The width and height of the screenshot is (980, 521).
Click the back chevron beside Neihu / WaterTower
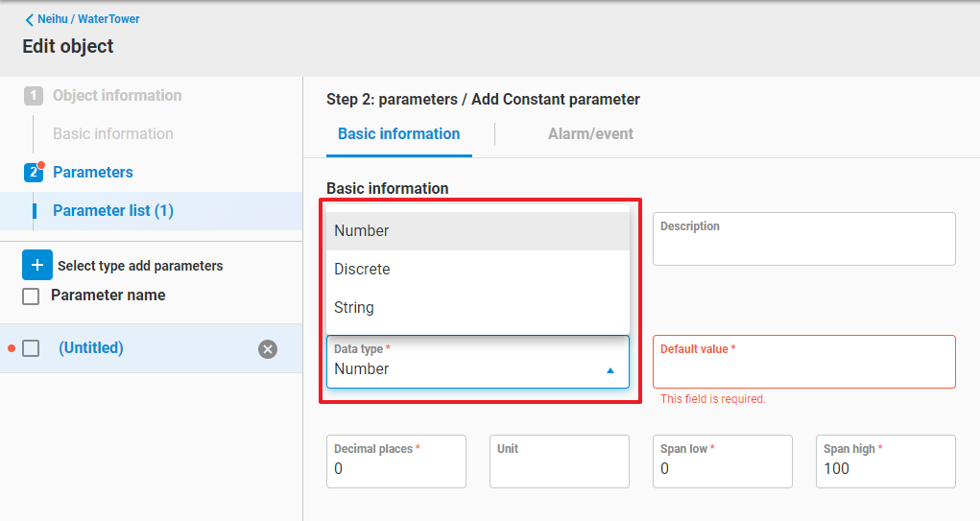coord(29,19)
